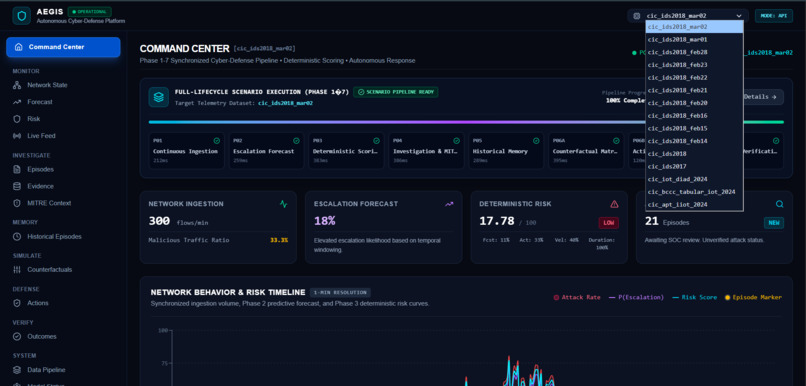Click the Evidence database icon

pyautogui.click(x=17, y=186)
